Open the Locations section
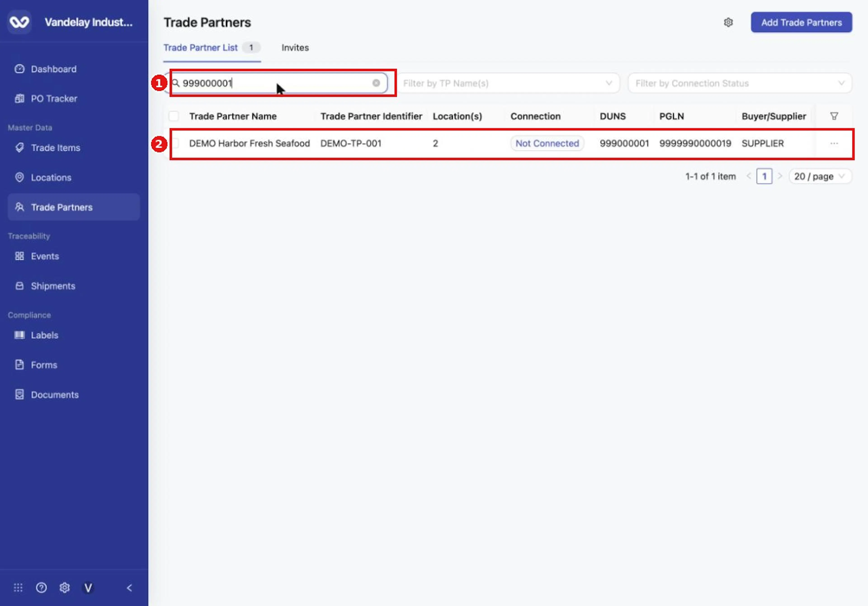Image resolution: width=868 pixels, height=606 pixels. click(x=51, y=178)
